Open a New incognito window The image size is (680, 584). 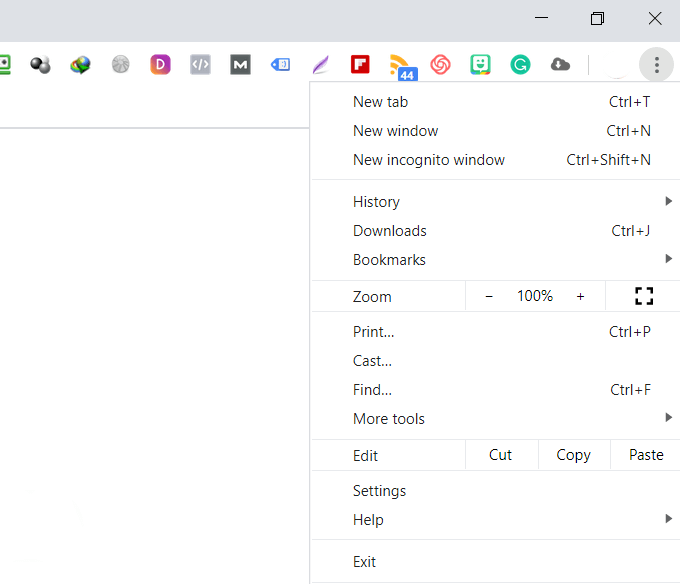pos(496,160)
